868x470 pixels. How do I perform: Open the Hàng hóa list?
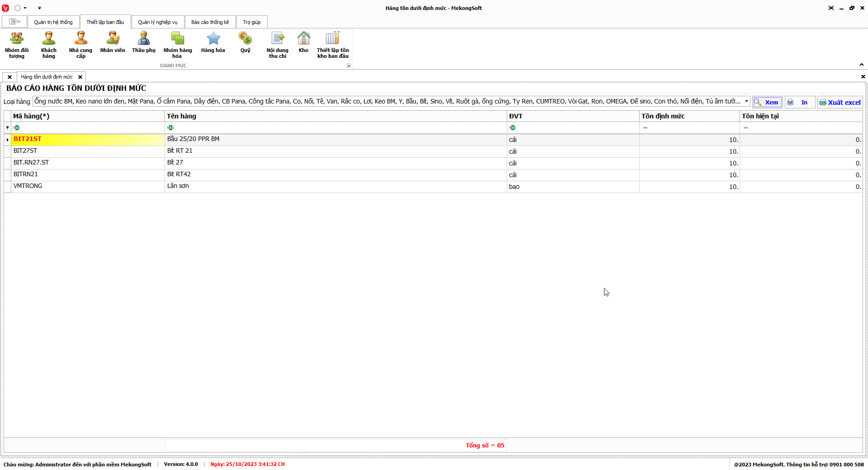pos(213,43)
